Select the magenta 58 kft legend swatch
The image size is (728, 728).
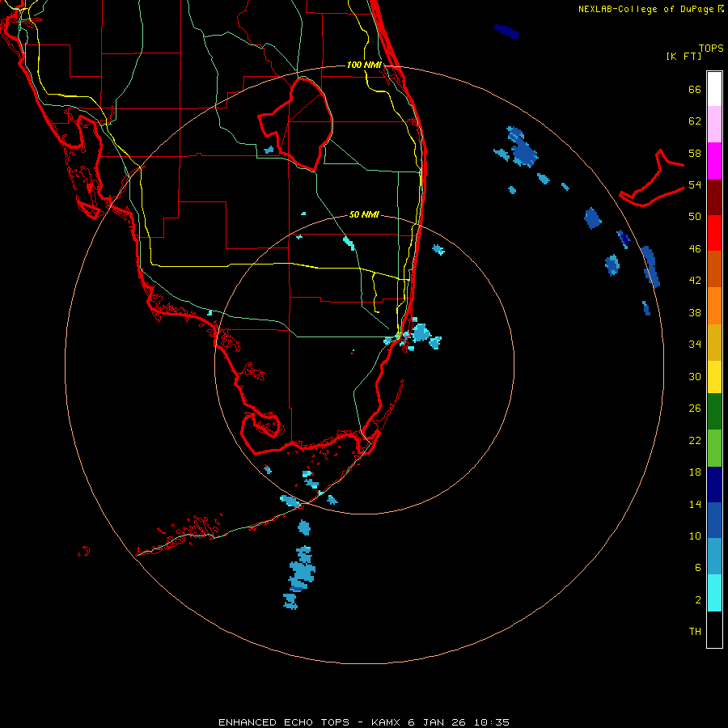[714, 161]
